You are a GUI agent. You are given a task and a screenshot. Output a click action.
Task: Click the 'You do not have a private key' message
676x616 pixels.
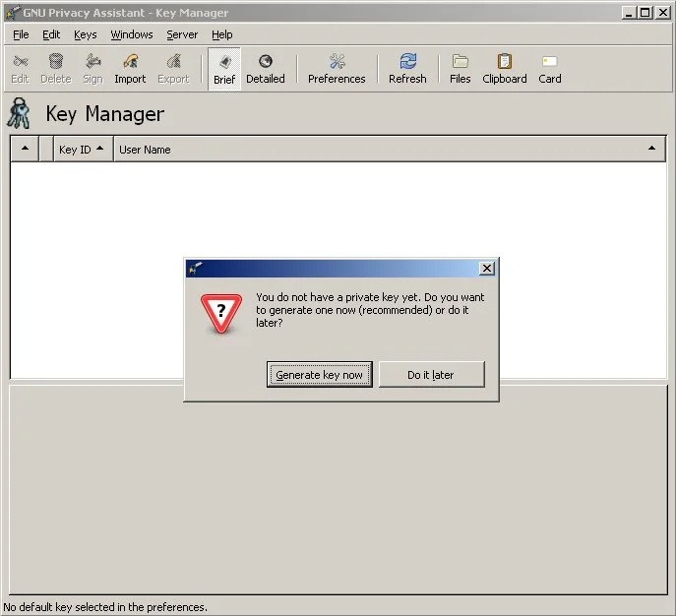(370, 310)
